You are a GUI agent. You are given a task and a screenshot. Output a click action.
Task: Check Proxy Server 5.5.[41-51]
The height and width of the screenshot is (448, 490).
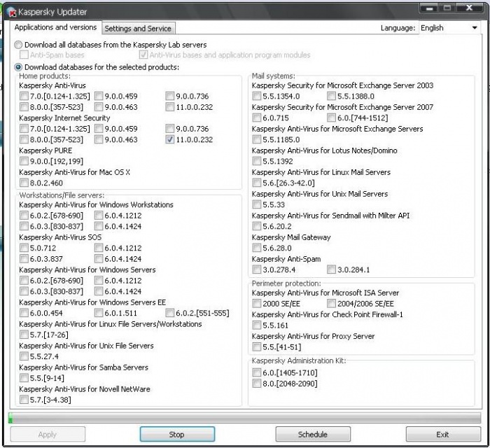[x=257, y=347]
